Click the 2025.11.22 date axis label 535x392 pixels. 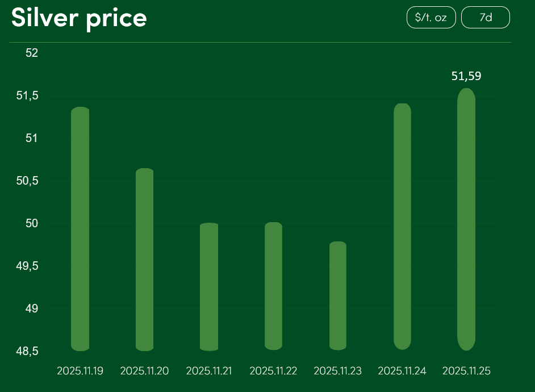(273, 371)
